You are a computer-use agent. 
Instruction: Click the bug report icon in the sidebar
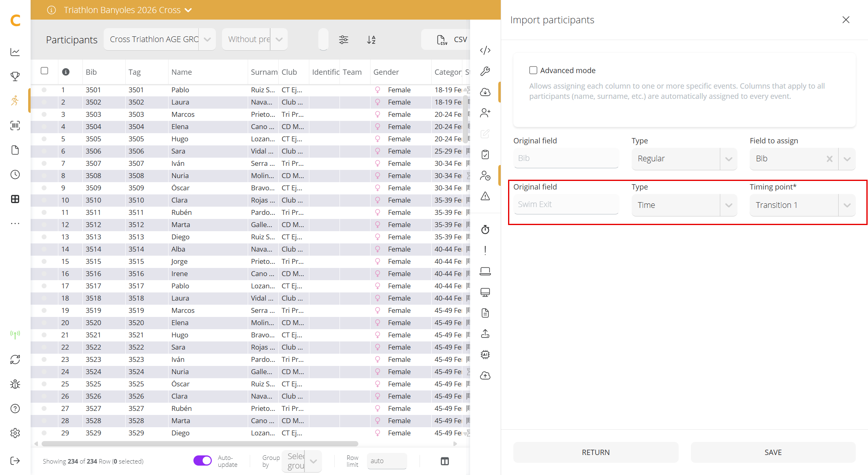(x=15, y=384)
